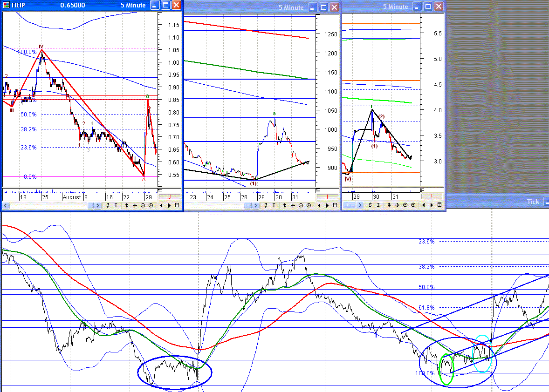Select the four-way move tool in ΠΕΙΡ window
Image resolution: width=549 pixels, height=392 pixels.
click(134, 205)
